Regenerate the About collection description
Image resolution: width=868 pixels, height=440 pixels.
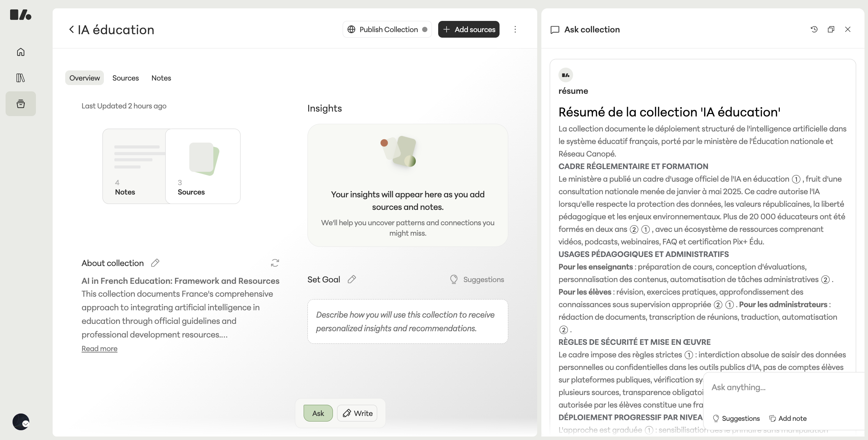275,263
